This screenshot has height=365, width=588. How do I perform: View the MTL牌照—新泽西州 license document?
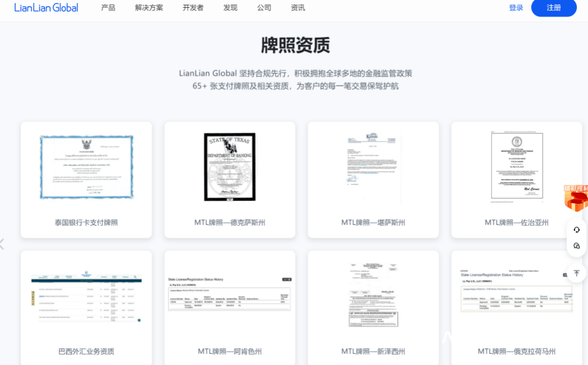(373, 295)
